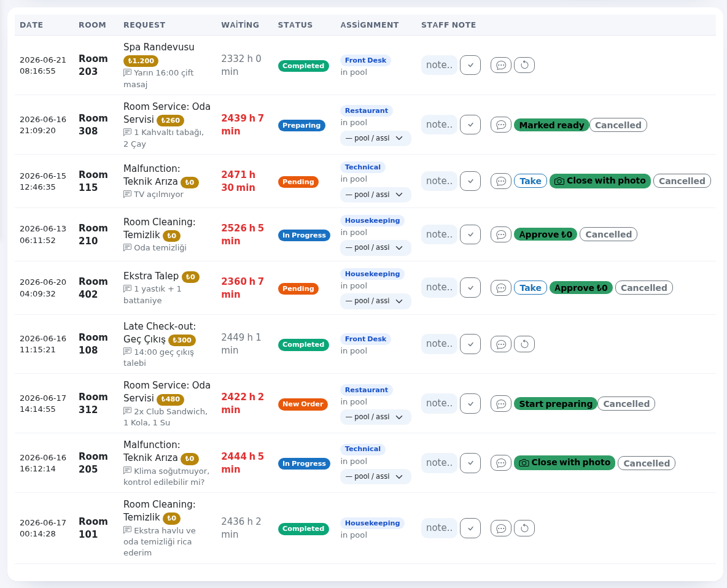The height and width of the screenshot is (588, 727).
Task: Close Room 115 request with photo
Action: coord(600,181)
